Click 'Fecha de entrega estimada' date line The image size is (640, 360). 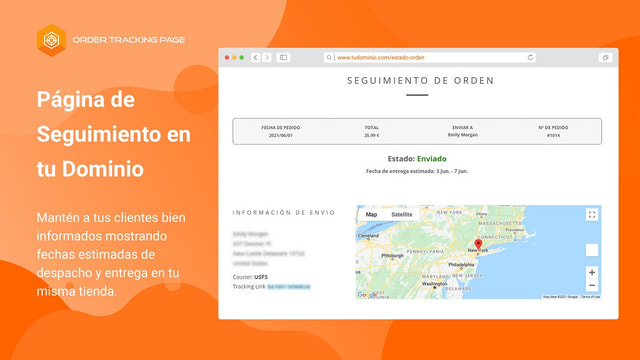click(417, 171)
